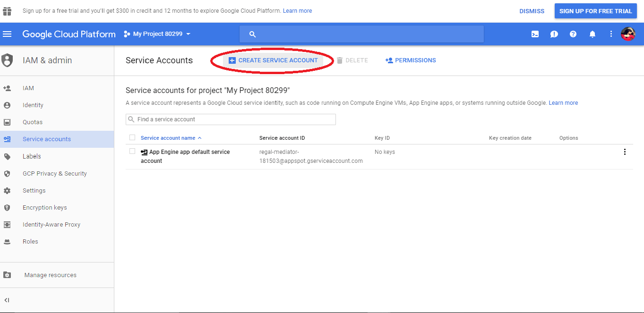
Task: Click the Quotas sidebar icon
Action: (7, 122)
